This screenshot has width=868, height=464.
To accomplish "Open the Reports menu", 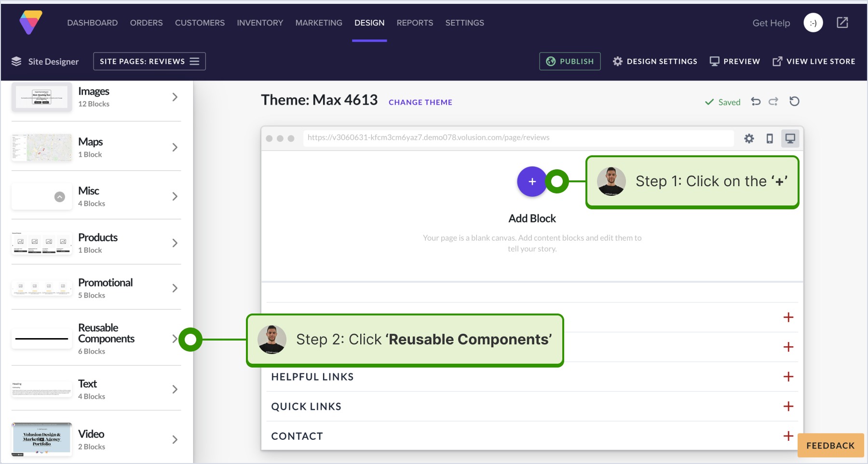I will tap(415, 23).
